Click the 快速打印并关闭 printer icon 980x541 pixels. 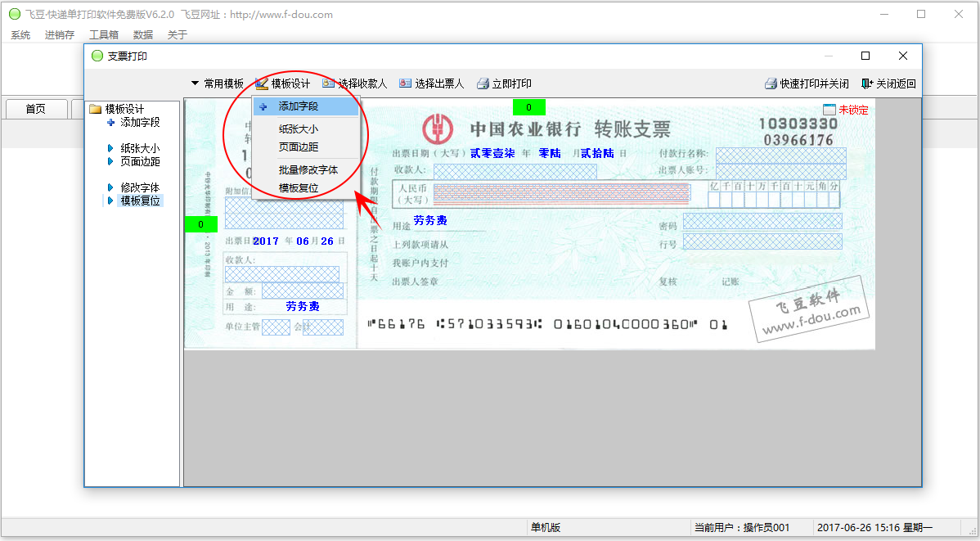pos(771,83)
